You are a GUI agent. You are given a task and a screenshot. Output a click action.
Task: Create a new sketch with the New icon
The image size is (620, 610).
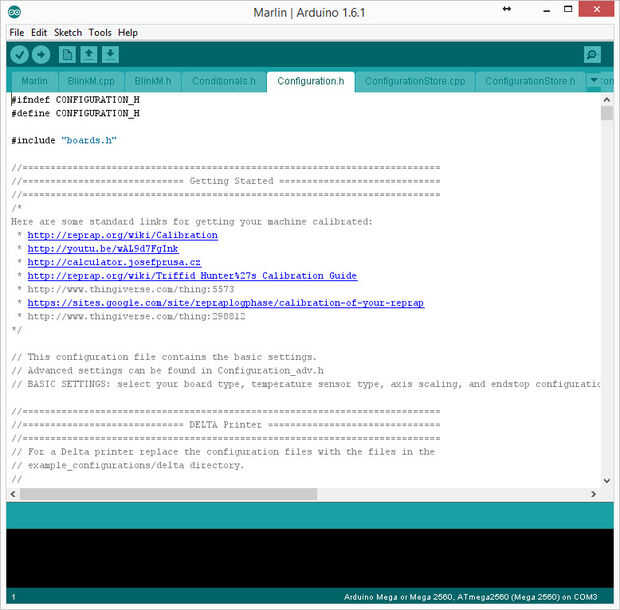click(67, 55)
